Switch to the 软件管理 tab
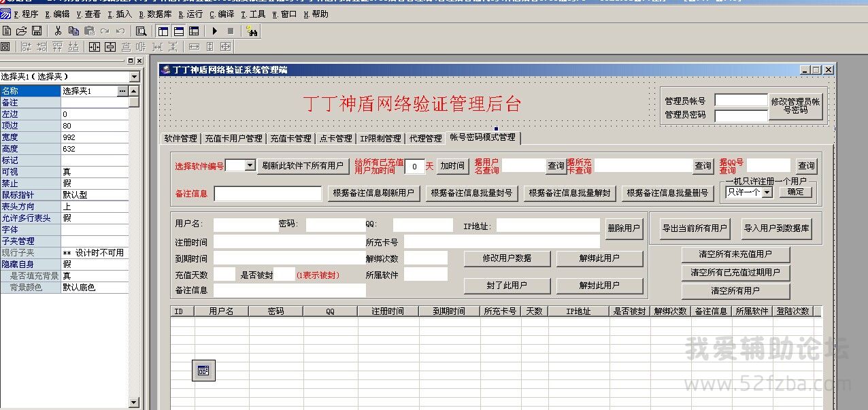The height and width of the screenshot is (410, 868). point(180,139)
